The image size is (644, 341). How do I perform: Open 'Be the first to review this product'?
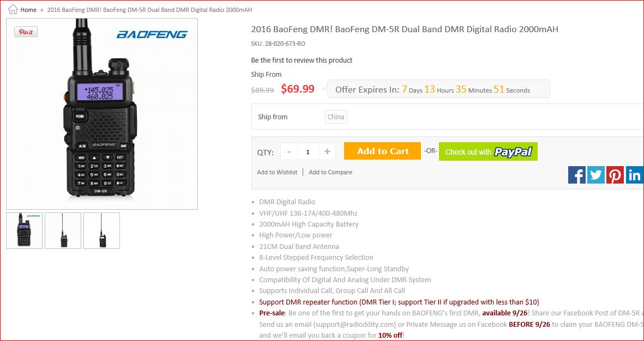(302, 60)
